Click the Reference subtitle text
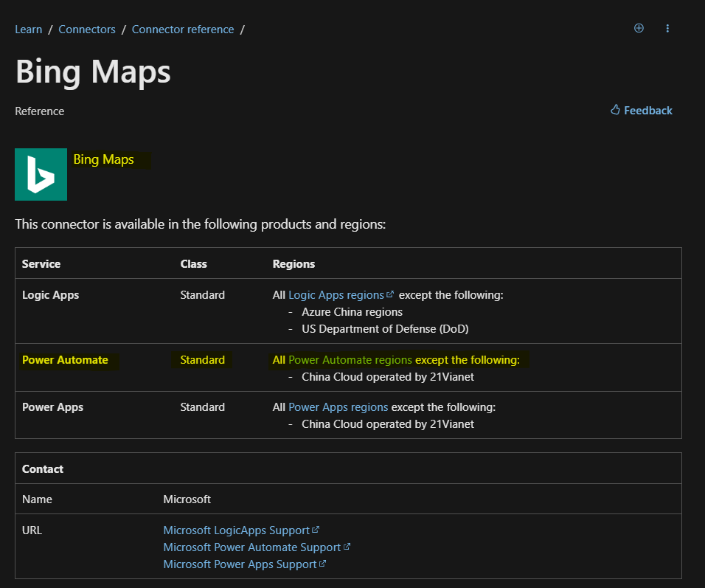705x588 pixels. (x=40, y=111)
